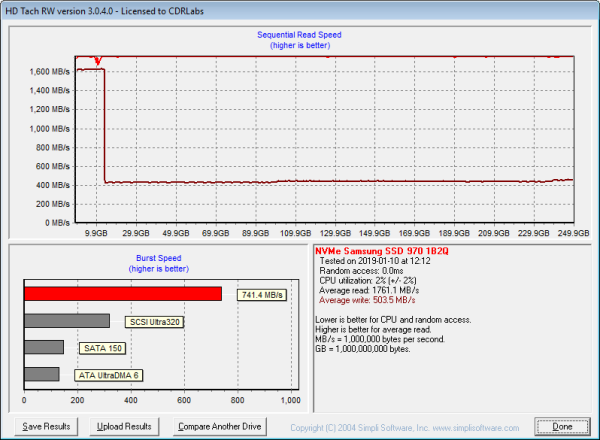Click the Save Results button
600x440 pixels.
46,426
